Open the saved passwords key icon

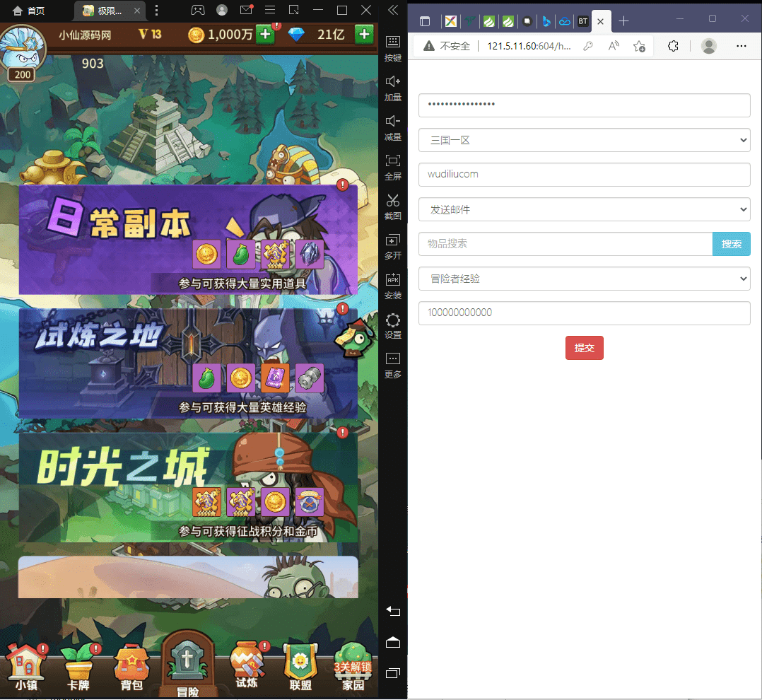point(588,46)
